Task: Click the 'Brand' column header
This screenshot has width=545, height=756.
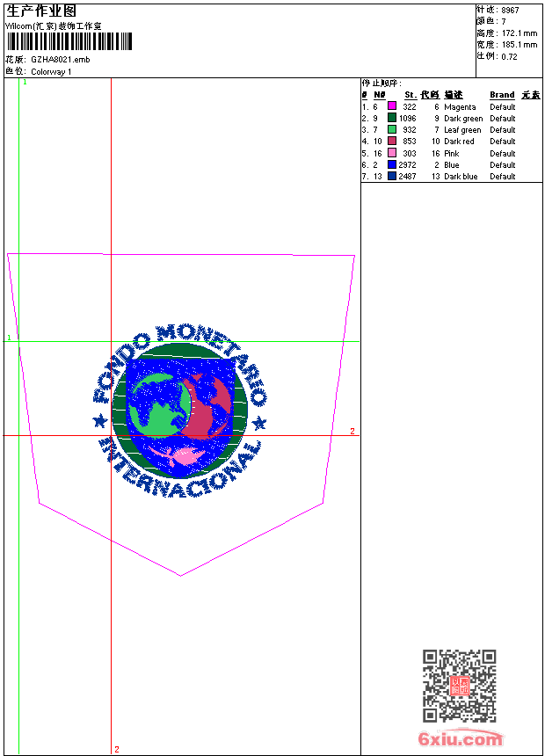Action: (502, 95)
